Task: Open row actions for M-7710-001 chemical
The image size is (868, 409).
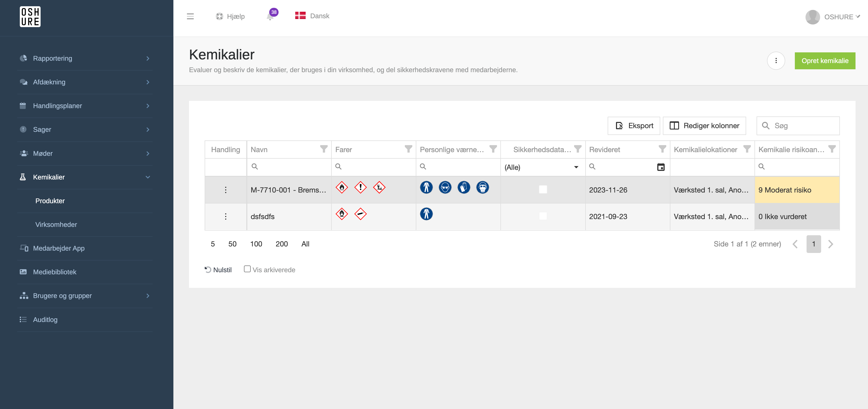Action: click(225, 190)
